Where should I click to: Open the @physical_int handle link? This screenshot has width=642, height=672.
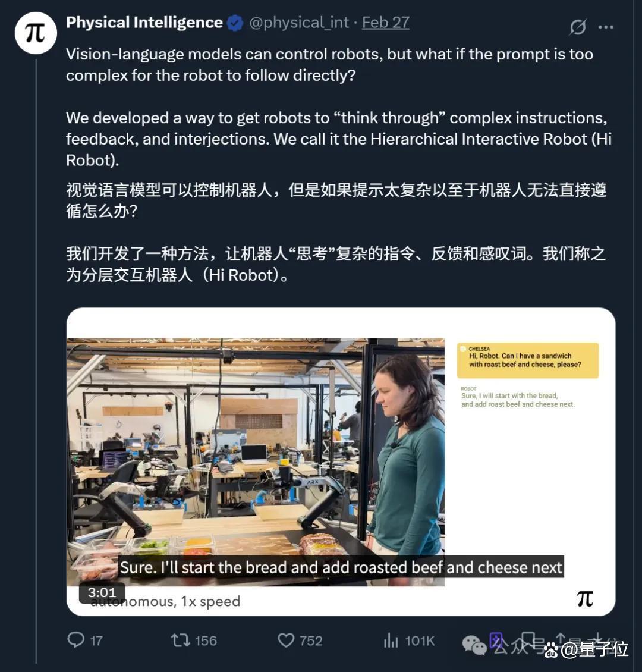(299, 22)
